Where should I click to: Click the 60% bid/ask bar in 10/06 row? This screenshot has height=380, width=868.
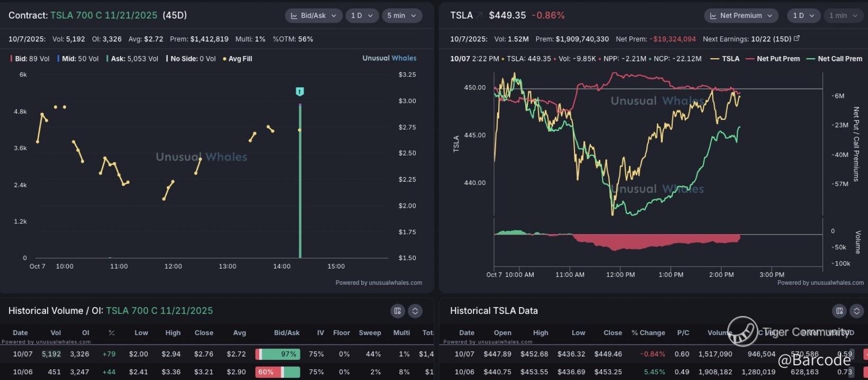tap(278, 372)
